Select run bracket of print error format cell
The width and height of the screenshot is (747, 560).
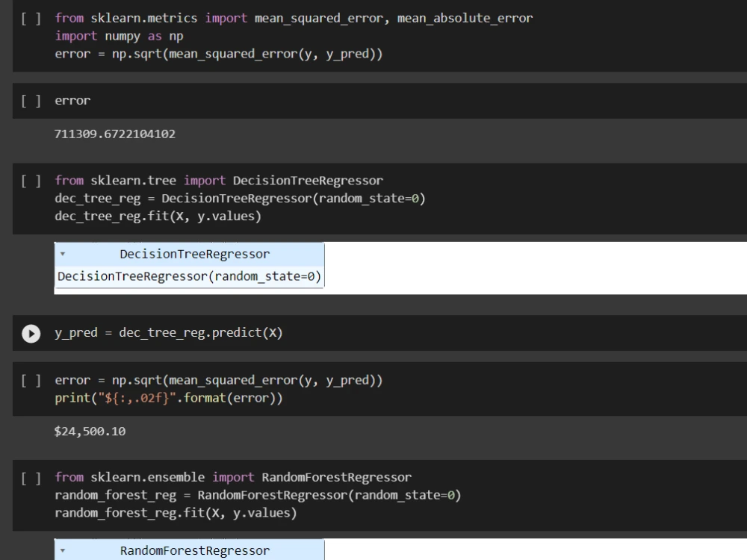[31, 381]
